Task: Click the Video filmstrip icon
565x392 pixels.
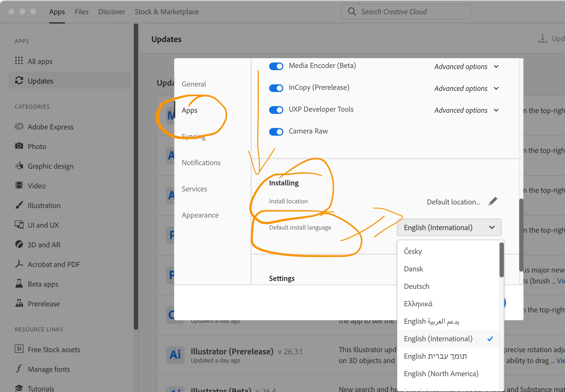Action: click(x=19, y=185)
